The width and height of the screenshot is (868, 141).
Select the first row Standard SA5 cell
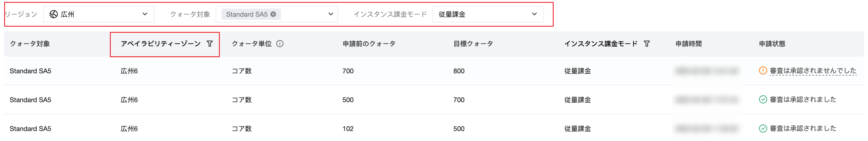point(30,71)
